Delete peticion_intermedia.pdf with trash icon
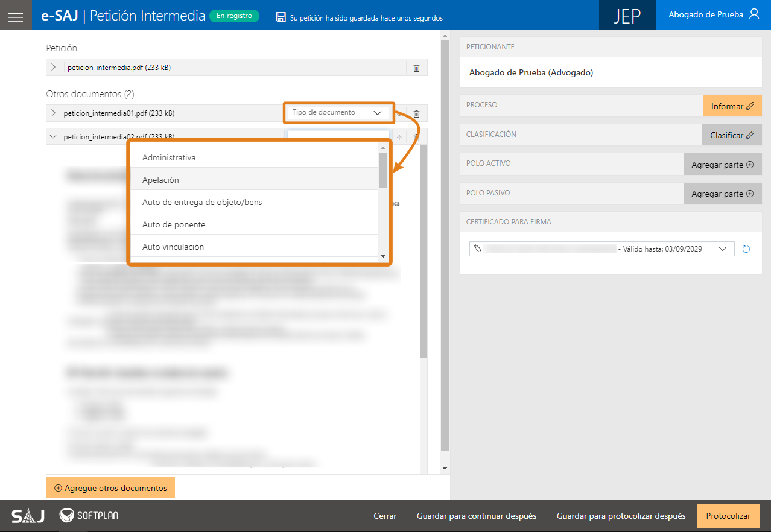771x532 pixels. pyautogui.click(x=416, y=68)
